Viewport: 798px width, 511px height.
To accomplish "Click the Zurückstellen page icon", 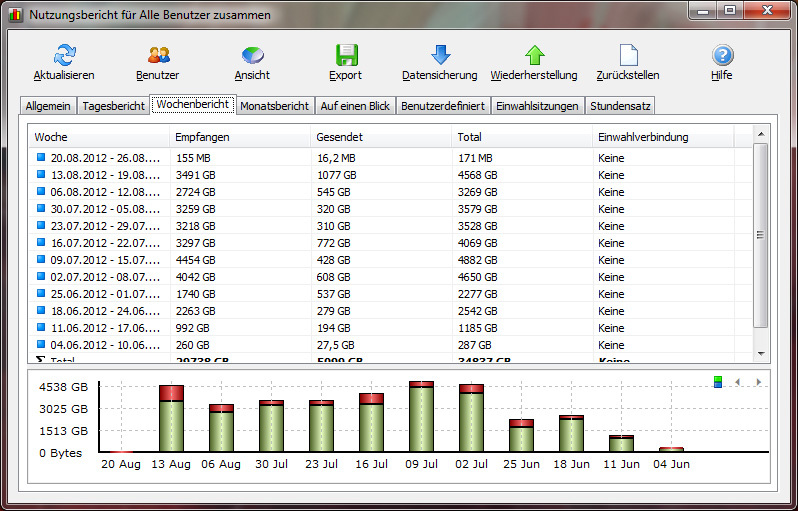I will coord(628,55).
